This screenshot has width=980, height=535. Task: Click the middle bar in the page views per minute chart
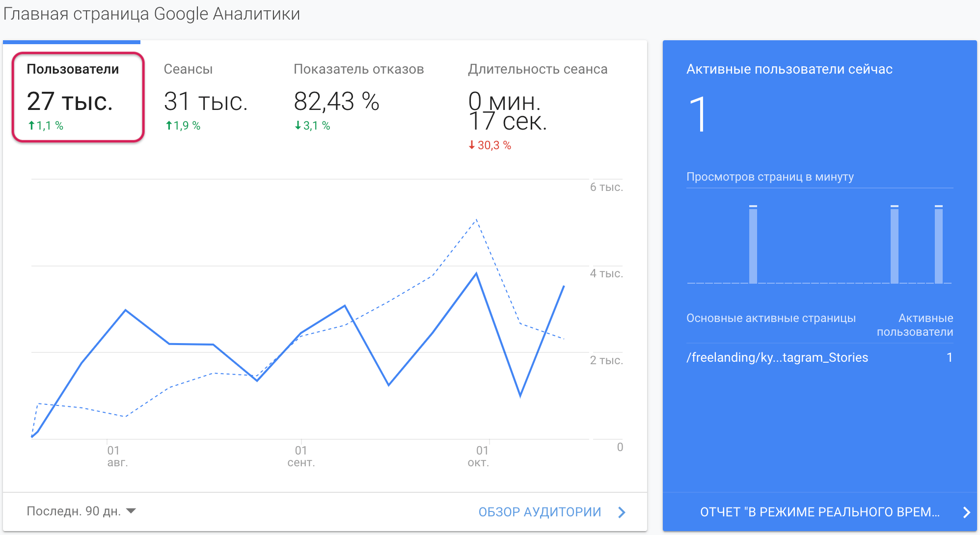pos(894,244)
